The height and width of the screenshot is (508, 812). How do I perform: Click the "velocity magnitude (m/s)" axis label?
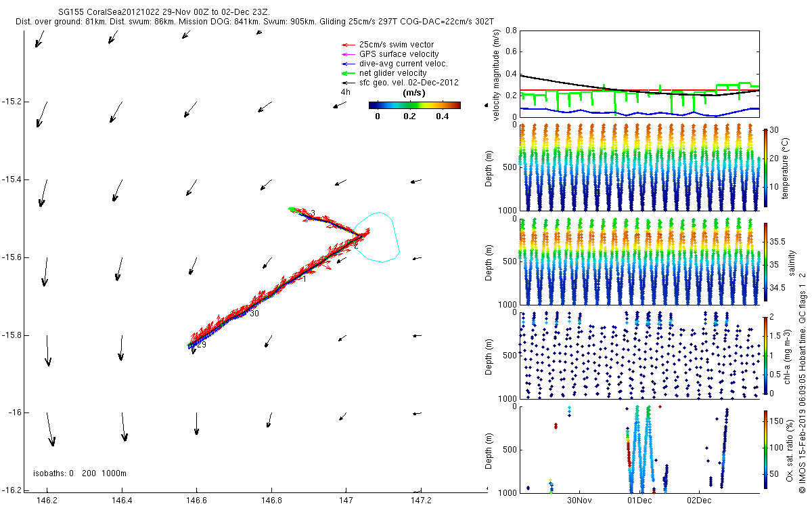click(496, 75)
